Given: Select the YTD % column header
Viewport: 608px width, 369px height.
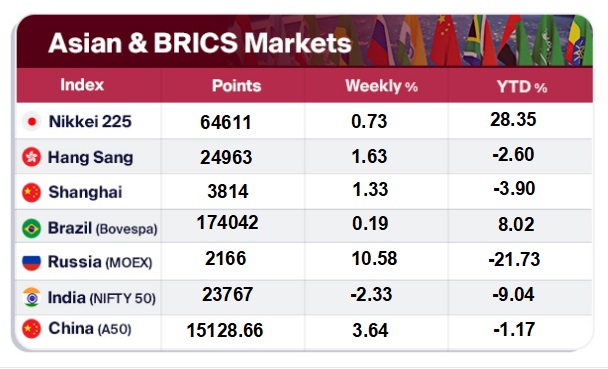Looking at the screenshot, I should [x=522, y=87].
